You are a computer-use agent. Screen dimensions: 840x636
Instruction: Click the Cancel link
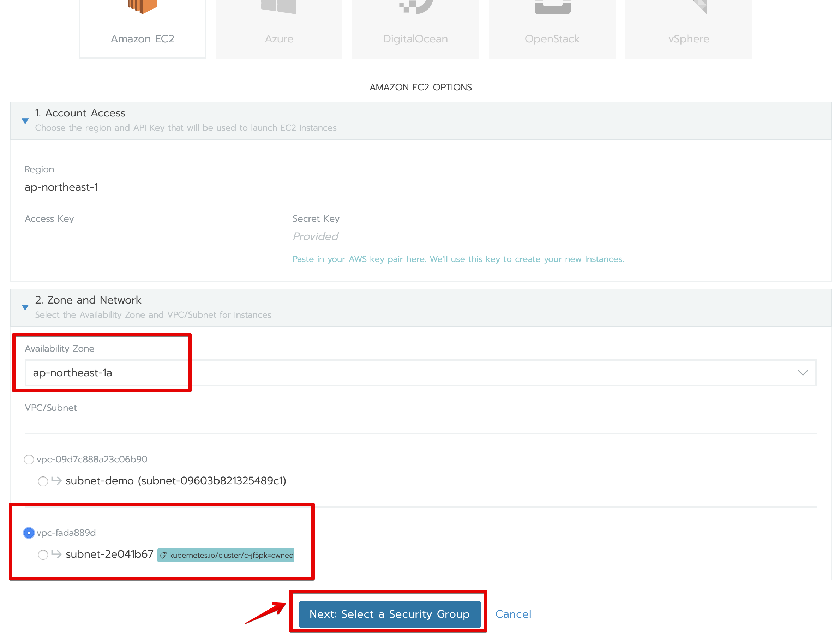pyautogui.click(x=513, y=614)
